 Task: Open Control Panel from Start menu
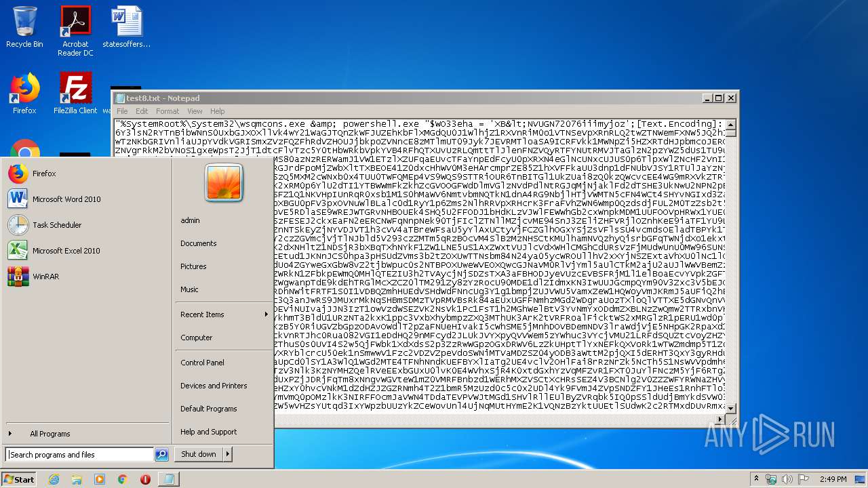[202, 363]
